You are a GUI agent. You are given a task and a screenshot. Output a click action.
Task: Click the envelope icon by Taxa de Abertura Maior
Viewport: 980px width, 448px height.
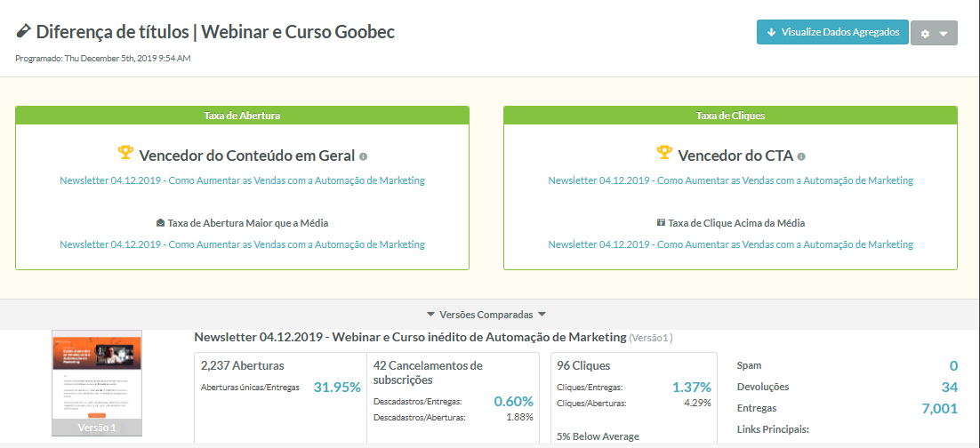(160, 222)
